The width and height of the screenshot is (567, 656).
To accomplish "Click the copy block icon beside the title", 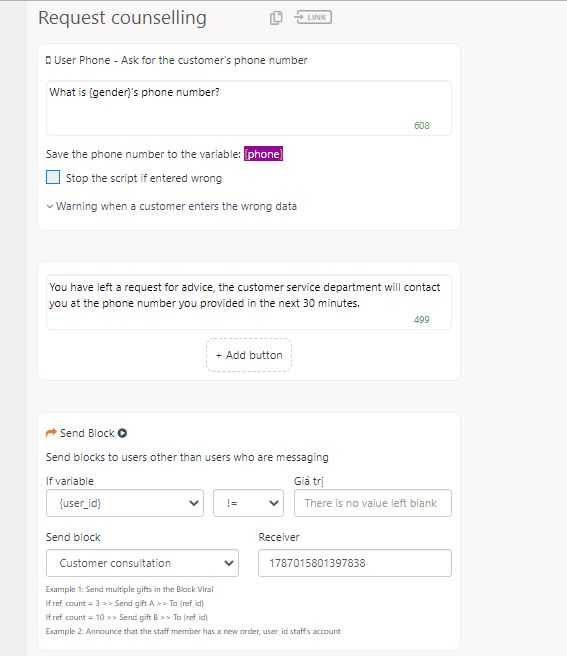I will pyautogui.click(x=276, y=18).
